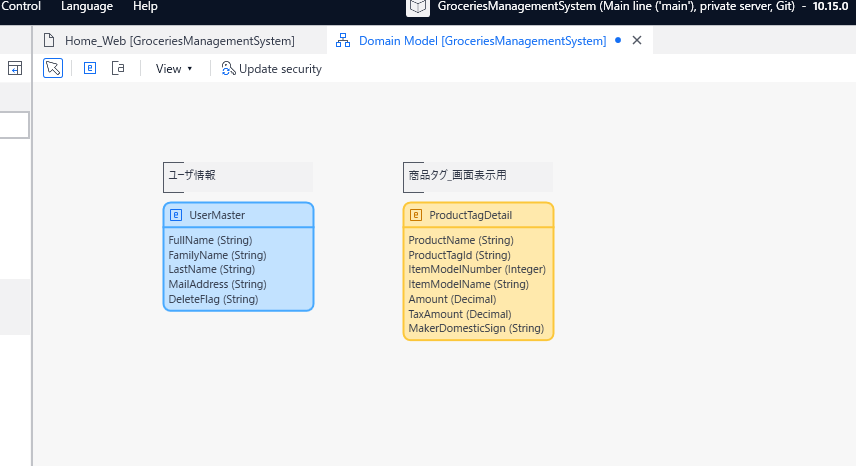Select the Amount (Decimal) attribute
The image size is (856, 466).
point(452,299)
